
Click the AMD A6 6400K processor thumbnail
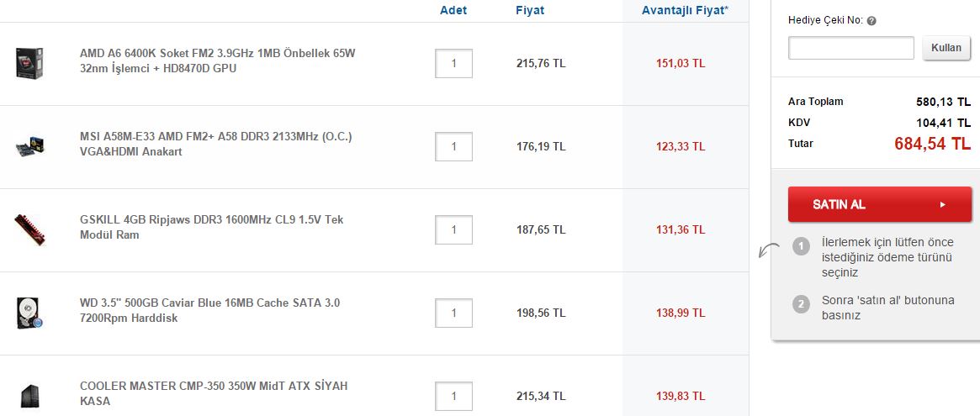29,63
